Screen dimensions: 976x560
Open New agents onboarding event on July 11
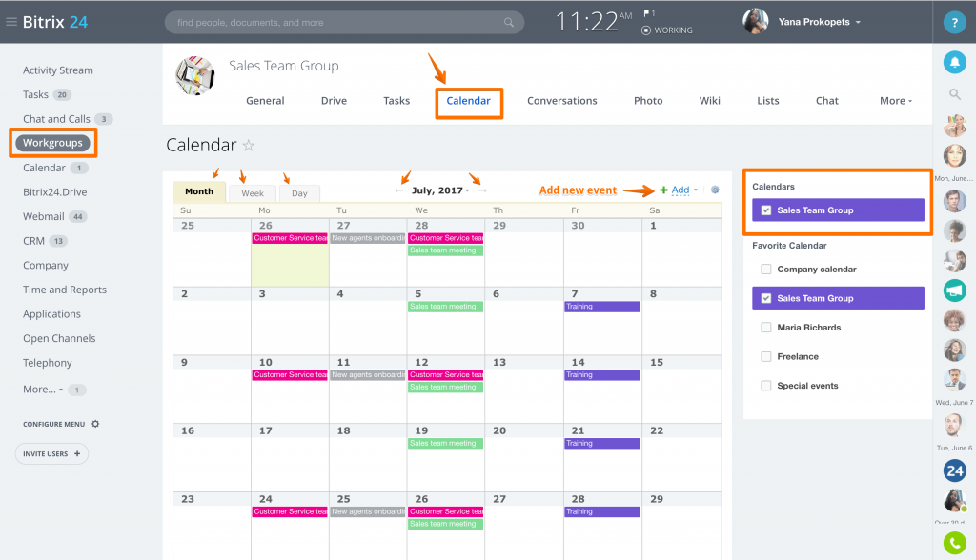coord(368,375)
